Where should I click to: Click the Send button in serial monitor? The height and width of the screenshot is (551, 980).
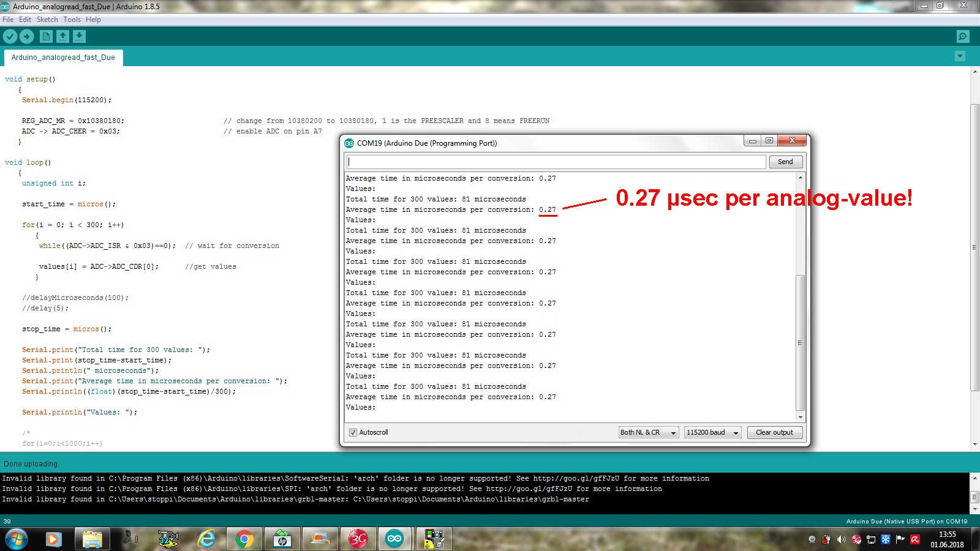pos(785,162)
